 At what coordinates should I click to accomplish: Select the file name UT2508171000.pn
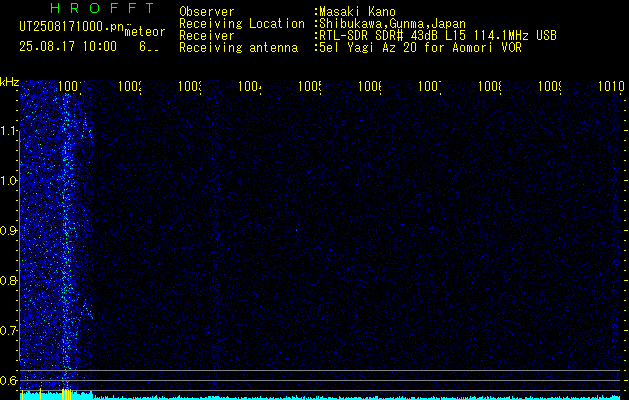click(71, 27)
